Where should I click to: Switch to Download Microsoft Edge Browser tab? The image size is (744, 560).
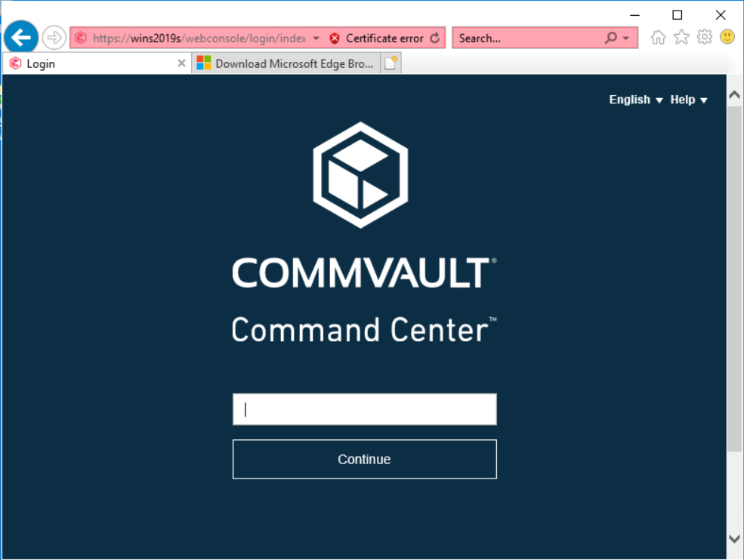point(286,63)
